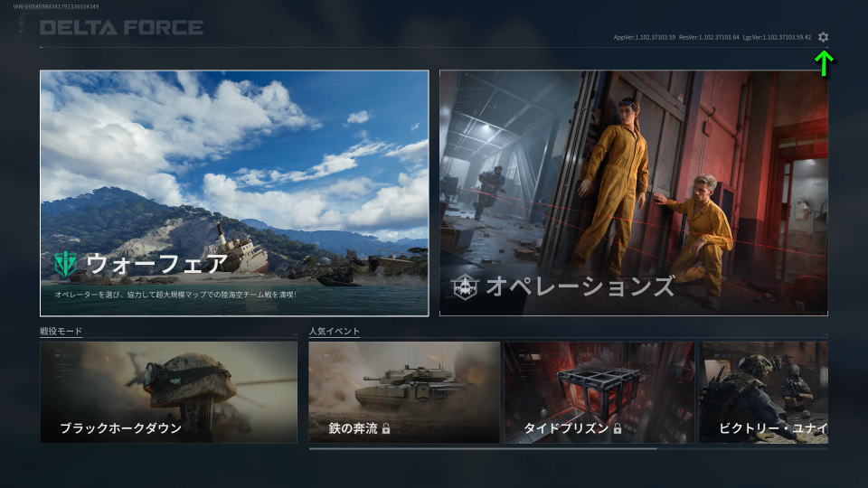Viewport: 868px width, 488px height.
Task: Click the 戦役モード section heading
Action: coord(61,331)
